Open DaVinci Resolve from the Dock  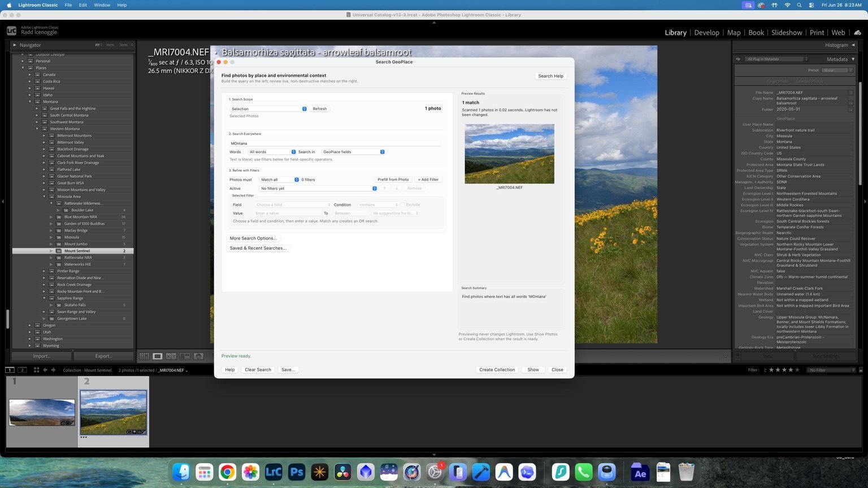[x=342, y=472]
